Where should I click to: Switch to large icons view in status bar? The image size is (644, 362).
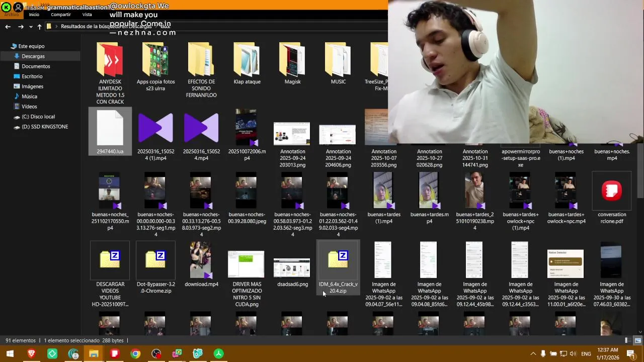637,340
